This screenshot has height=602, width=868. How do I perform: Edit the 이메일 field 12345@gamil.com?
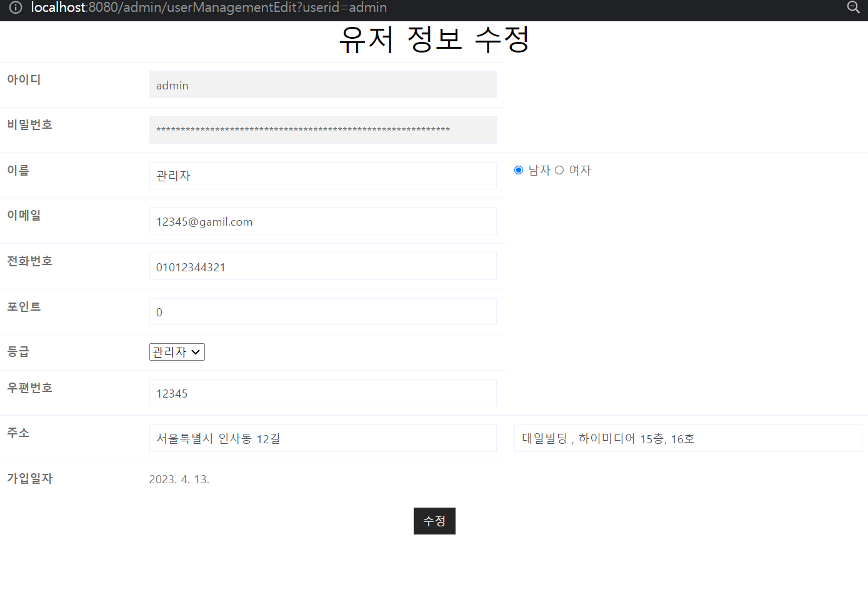[x=323, y=221]
